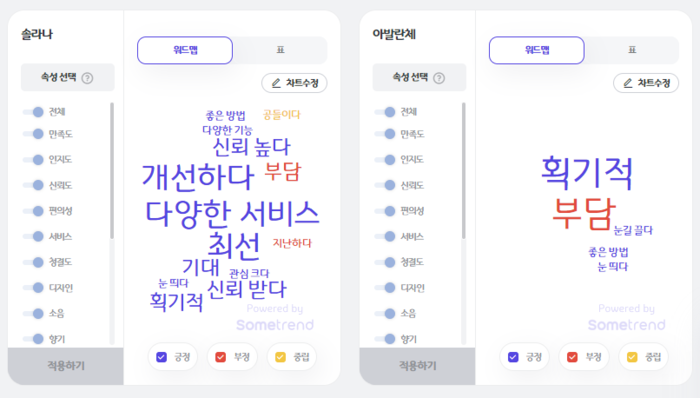Click the Sometrend link in 아발란체 wordmap
The image size is (700, 398).
[x=626, y=325]
